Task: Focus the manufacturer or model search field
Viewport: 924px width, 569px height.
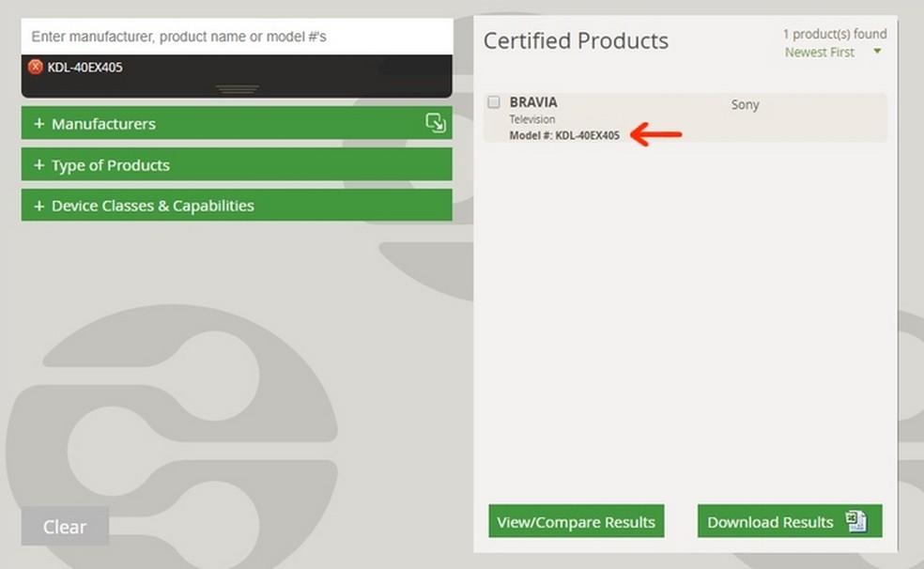Action: tap(237, 37)
